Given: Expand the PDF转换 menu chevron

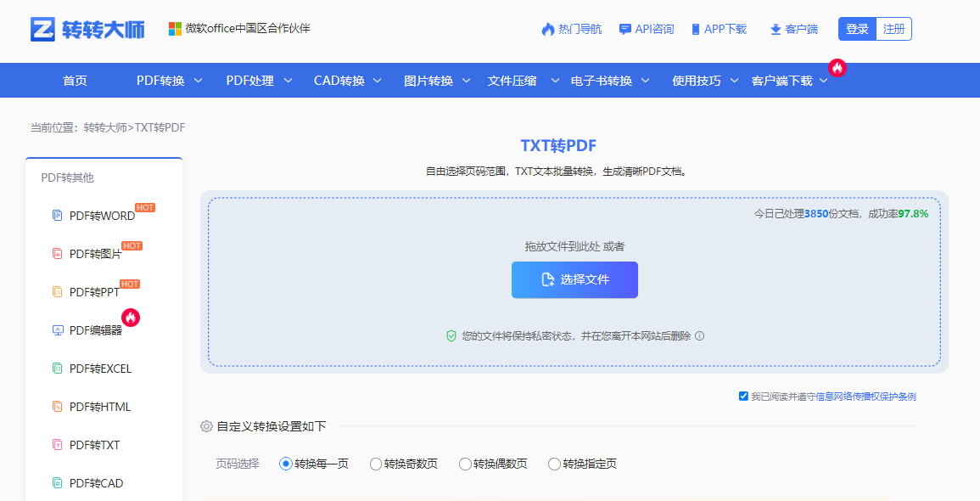Looking at the screenshot, I should [199, 81].
